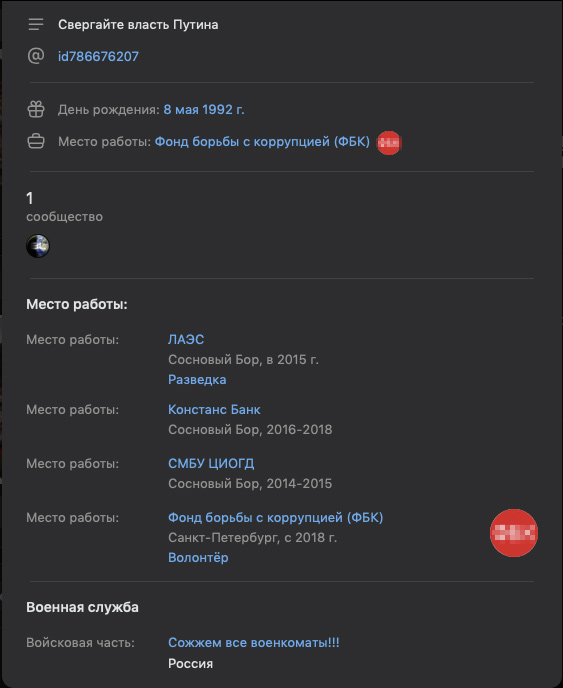Click the status lines icon at top
The width and height of the screenshot is (563, 688).
36,25
